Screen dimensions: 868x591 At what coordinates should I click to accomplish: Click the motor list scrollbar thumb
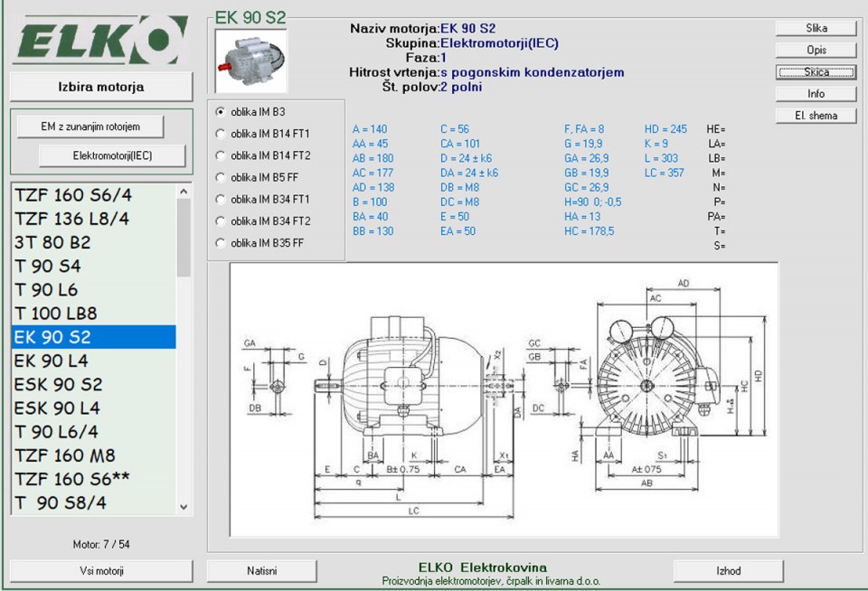click(x=184, y=238)
